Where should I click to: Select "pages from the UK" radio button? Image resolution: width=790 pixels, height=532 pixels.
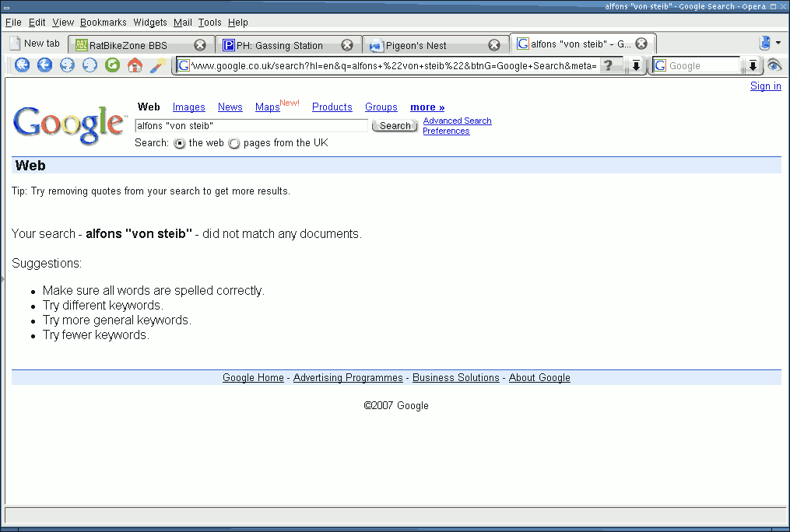[234, 144]
